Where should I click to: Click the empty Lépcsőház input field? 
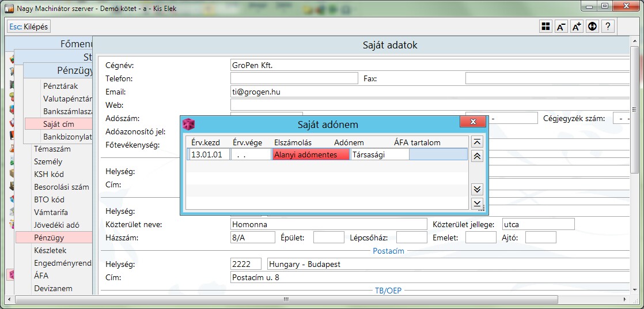[x=411, y=238]
